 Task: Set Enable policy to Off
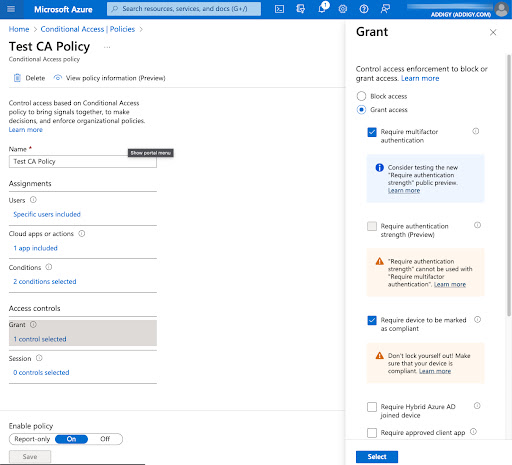click(x=105, y=439)
